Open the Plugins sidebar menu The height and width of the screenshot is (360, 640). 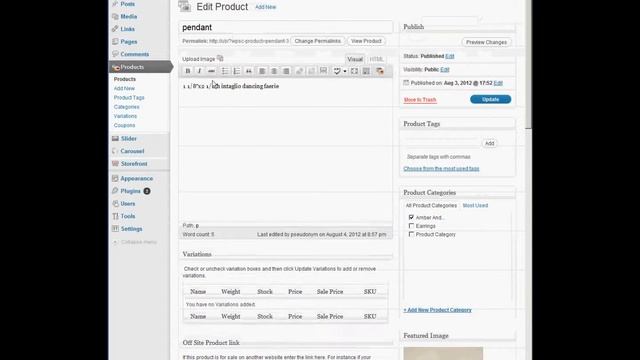coord(130,191)
